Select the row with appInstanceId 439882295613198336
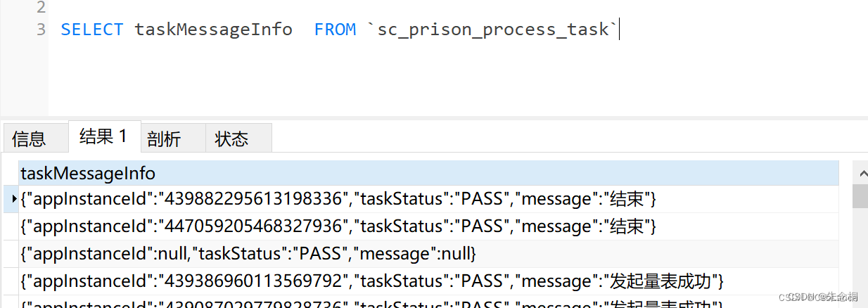 point(338,200)
